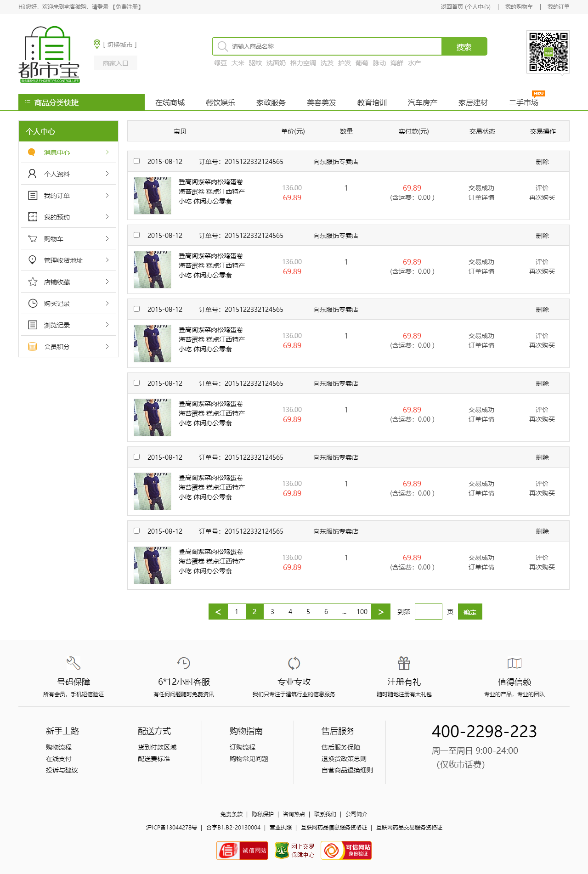Click the QR code image in header
Screen dimensions: 588x874
click(548, 52)
